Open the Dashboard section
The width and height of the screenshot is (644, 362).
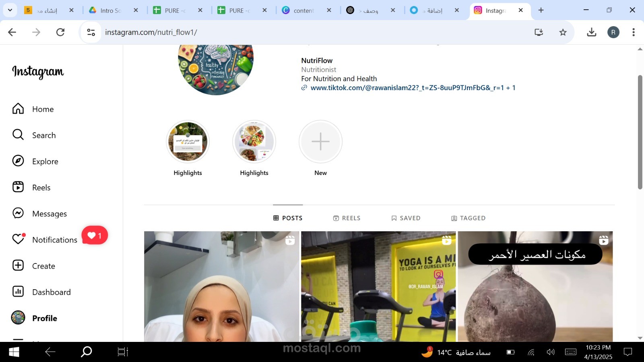tap(52, 292)
